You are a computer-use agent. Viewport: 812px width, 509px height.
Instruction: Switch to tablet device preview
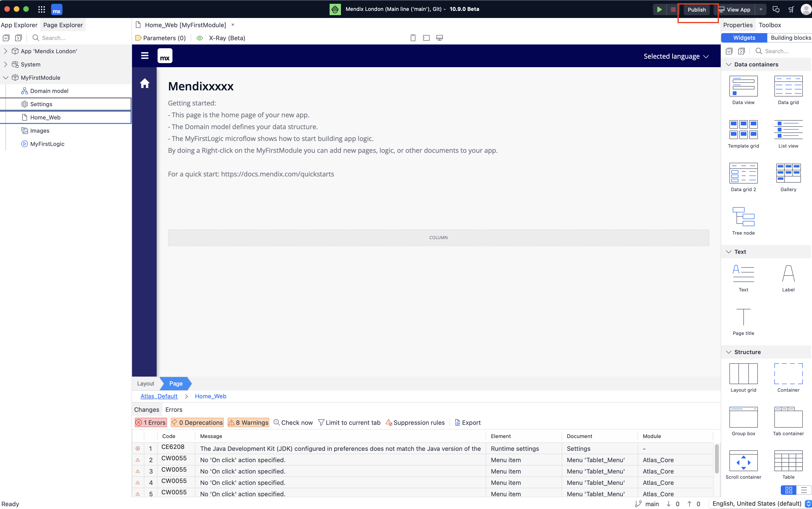click(x=426, y=38)
